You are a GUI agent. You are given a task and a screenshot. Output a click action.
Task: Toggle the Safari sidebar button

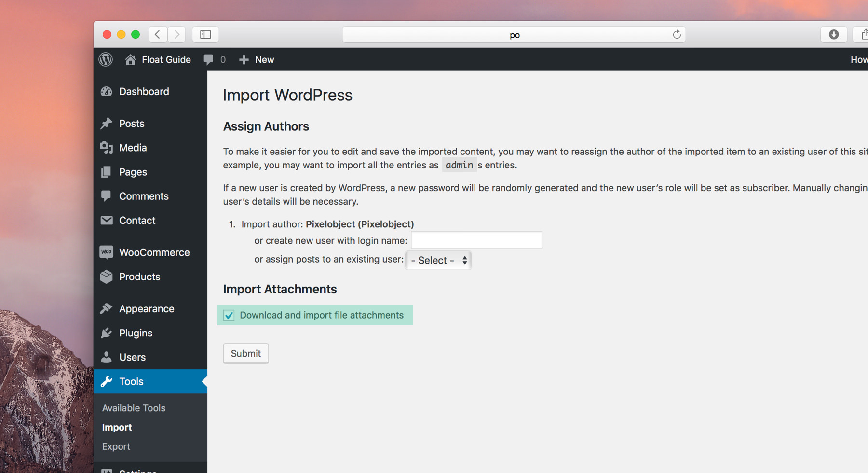pyautogui.click(x=205, y=34)
